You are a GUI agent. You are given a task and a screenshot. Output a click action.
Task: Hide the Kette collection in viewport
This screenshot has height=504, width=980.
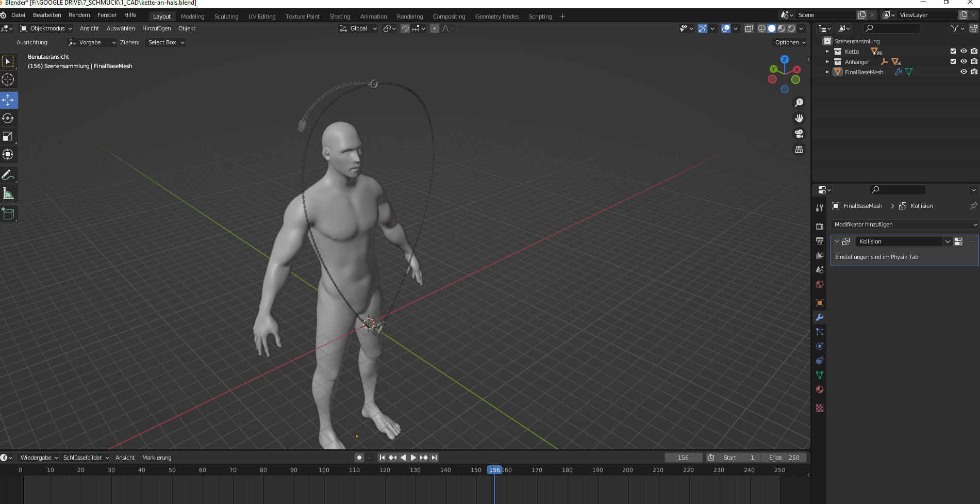pyautogui.click(x=963, y=51)
